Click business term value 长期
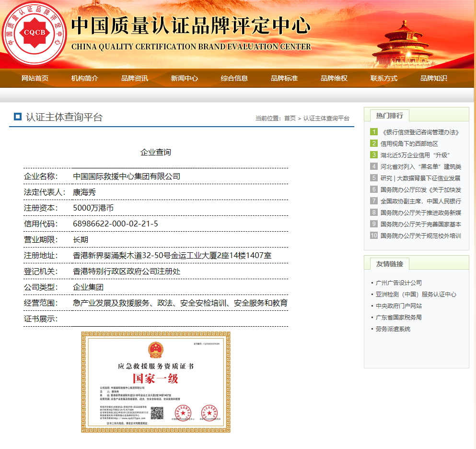This screenshot has height=449, width=476. 81,240
